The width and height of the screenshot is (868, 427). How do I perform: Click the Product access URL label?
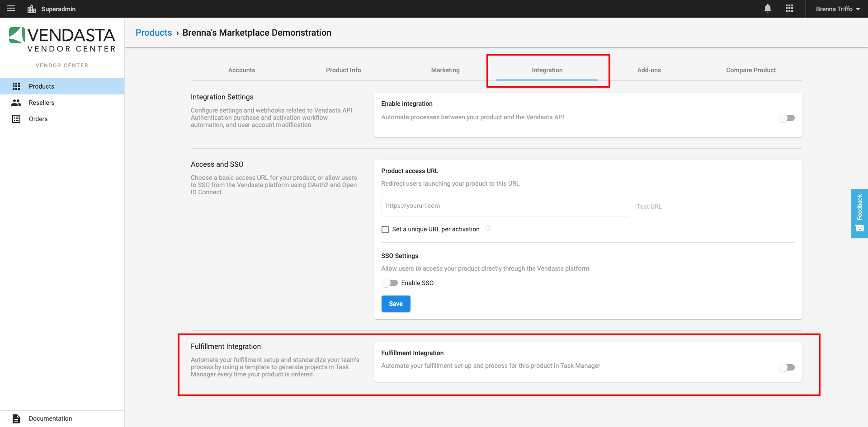[410, 171]
